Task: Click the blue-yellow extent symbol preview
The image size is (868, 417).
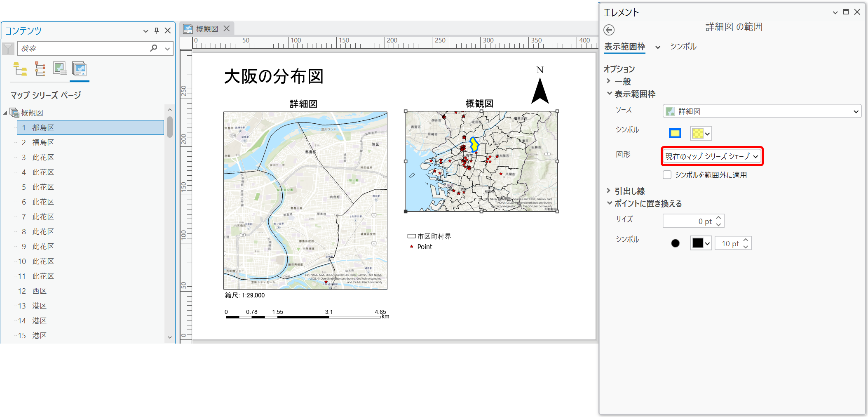Action: (x=675, y=133)
